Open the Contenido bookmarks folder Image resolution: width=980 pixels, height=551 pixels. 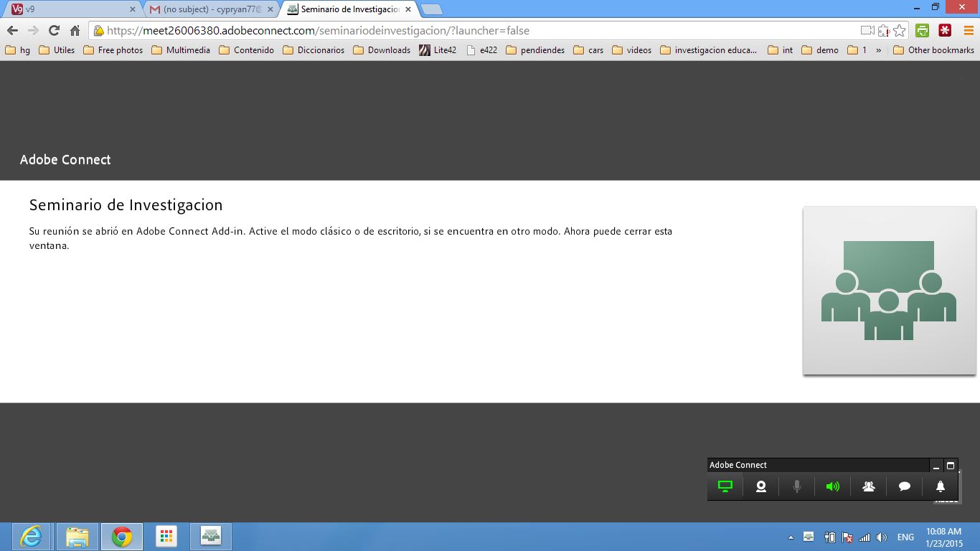(246, 50)
